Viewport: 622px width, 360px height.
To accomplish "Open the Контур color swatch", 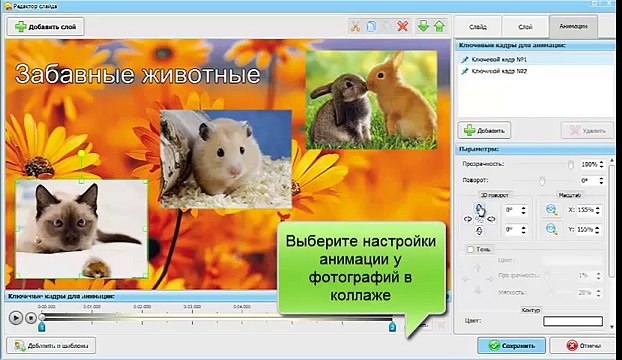I will pos(573,321).
